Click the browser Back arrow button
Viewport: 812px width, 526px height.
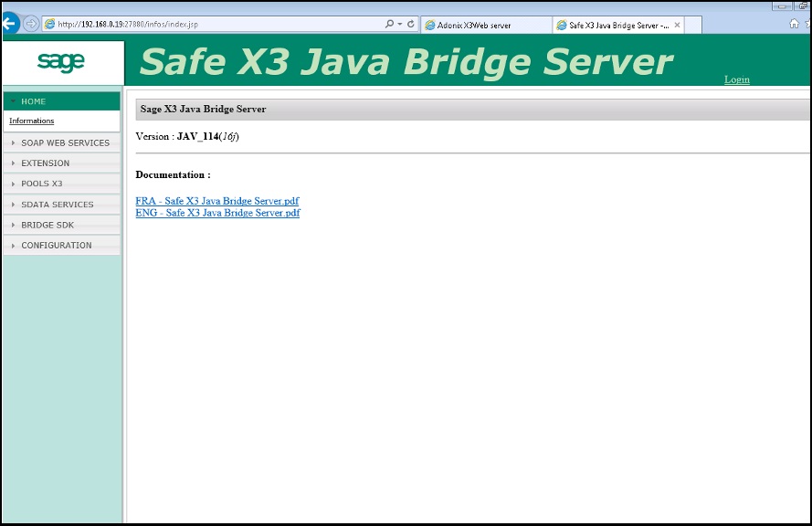coord(10,24)
